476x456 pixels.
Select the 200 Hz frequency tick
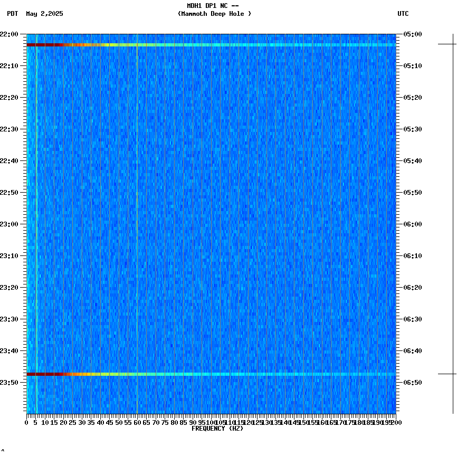[396, 422]
